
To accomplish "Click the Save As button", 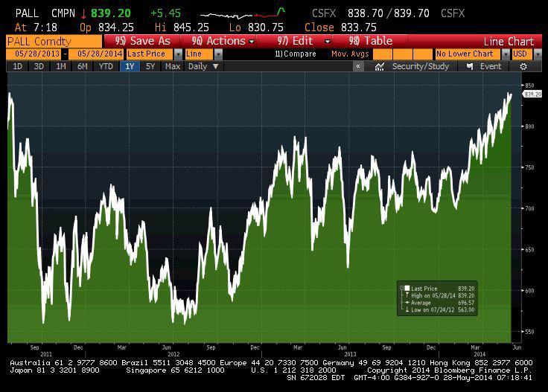I will [143, 41].
